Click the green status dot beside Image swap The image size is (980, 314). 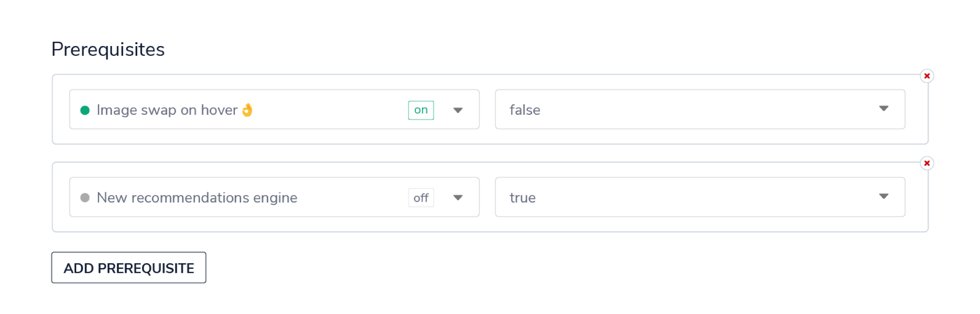coord(85,110)
